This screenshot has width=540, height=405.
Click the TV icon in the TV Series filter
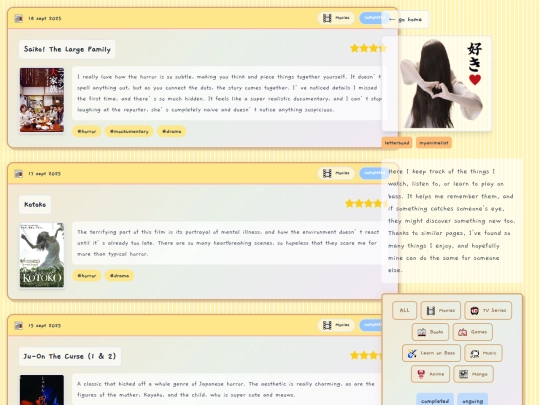pos(474,311)
